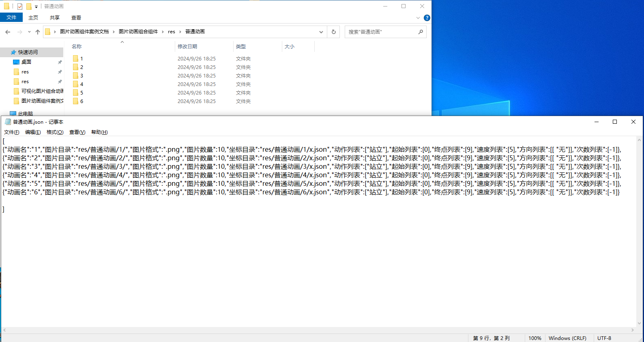Maximize the Notepad window

tap(615, 122)
